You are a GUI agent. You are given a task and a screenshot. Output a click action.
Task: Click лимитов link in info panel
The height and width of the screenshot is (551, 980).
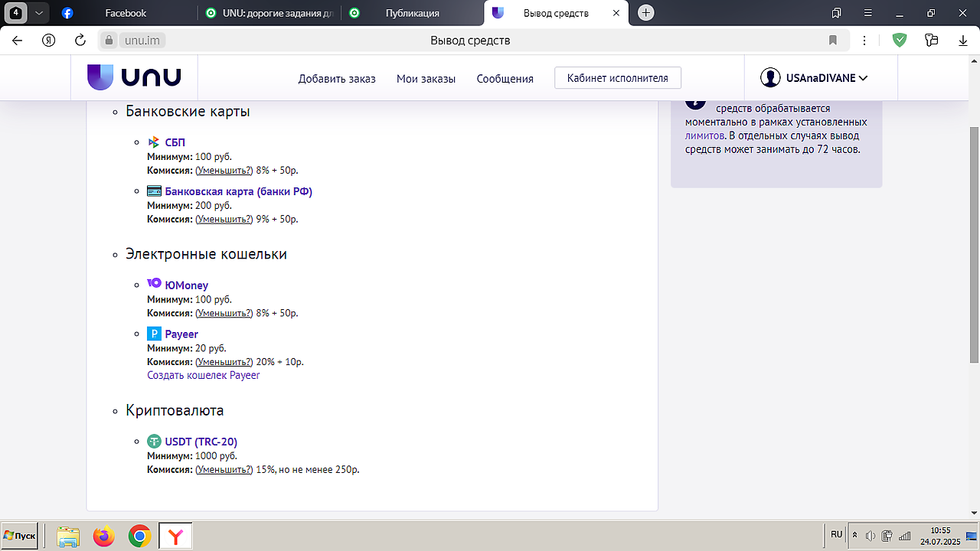tap(704, 135)
